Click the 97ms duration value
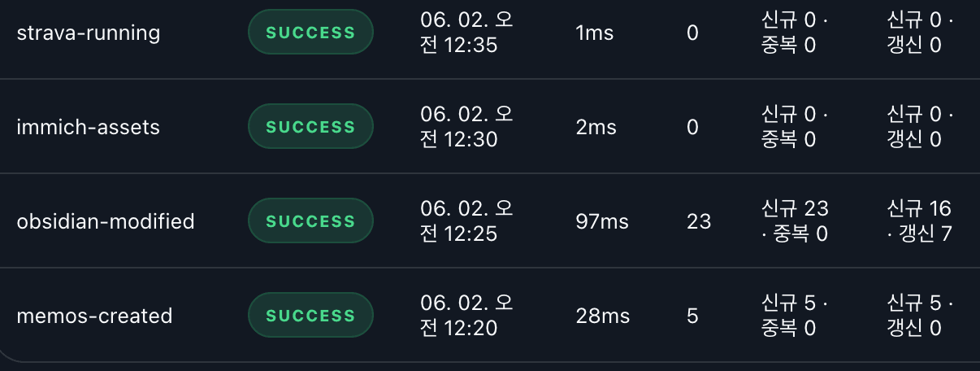980x371 pixels. [602, 221]
